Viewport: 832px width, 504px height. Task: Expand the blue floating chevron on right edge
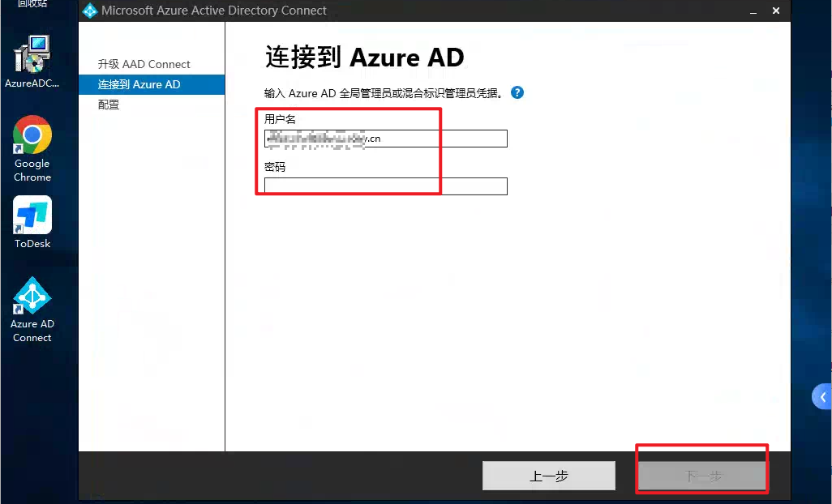pos(822,397)
